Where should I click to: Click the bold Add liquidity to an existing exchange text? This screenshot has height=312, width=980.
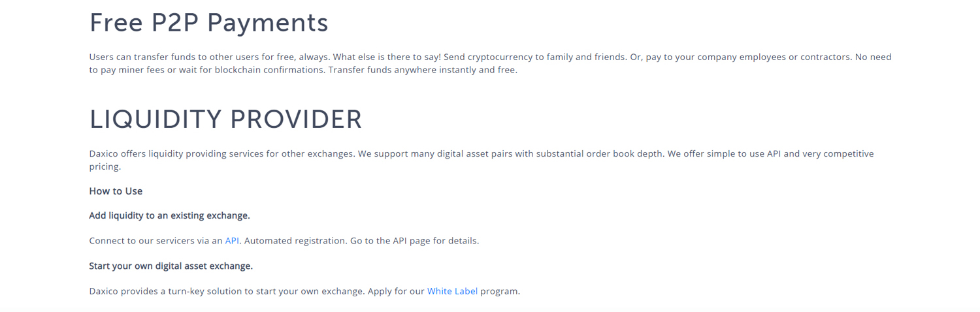coord(169,215)
